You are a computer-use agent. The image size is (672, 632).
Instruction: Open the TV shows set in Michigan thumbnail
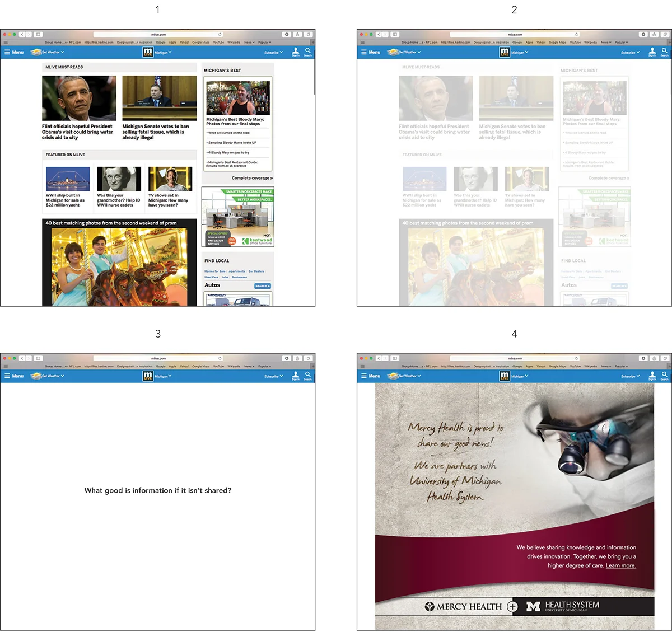170,179
